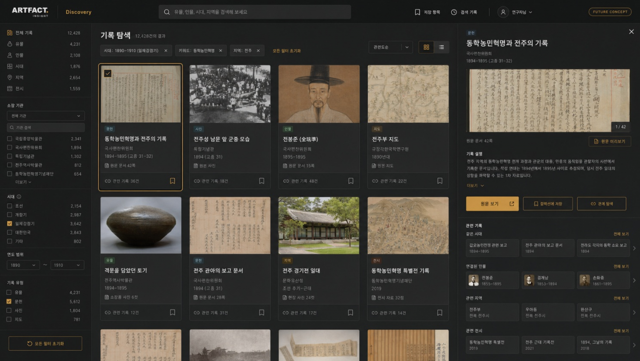Open region sidebar item showing 2,654
This screenshot has height=361, width=640.
click(44, 78)
